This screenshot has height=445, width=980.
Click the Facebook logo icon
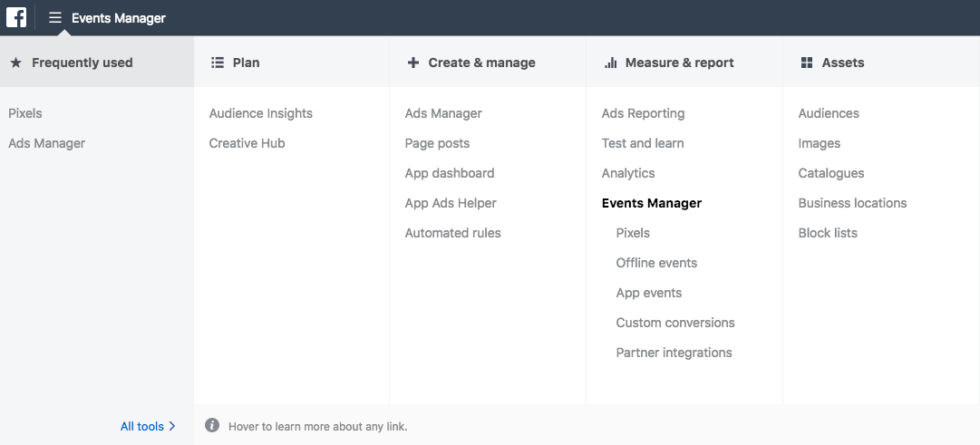(16, 17)
